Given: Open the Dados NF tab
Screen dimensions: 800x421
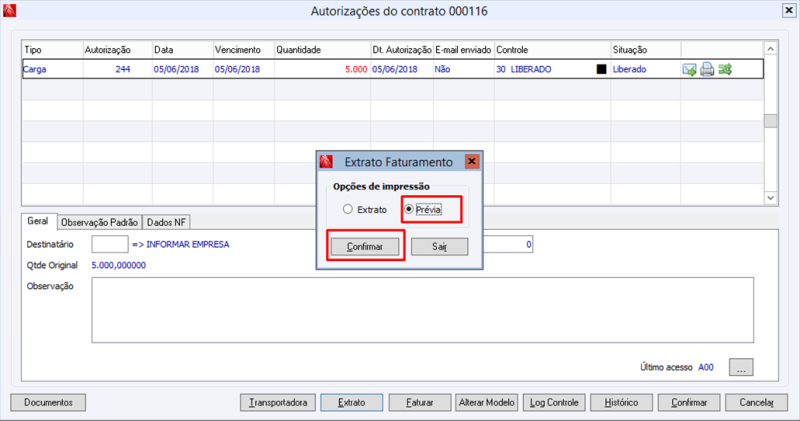Looking at the screenshot, I should point(166,222).
